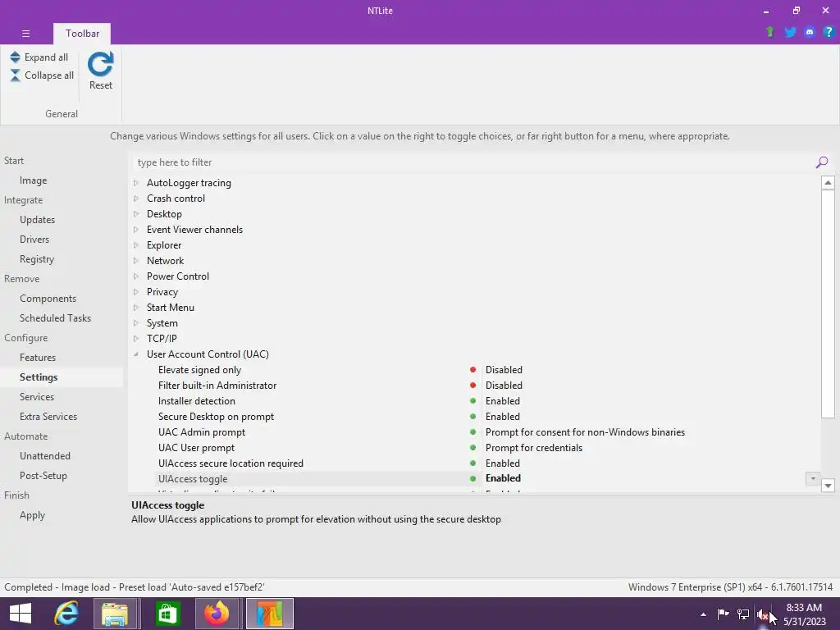Expand the Network settings node

[x=136, y=260]
